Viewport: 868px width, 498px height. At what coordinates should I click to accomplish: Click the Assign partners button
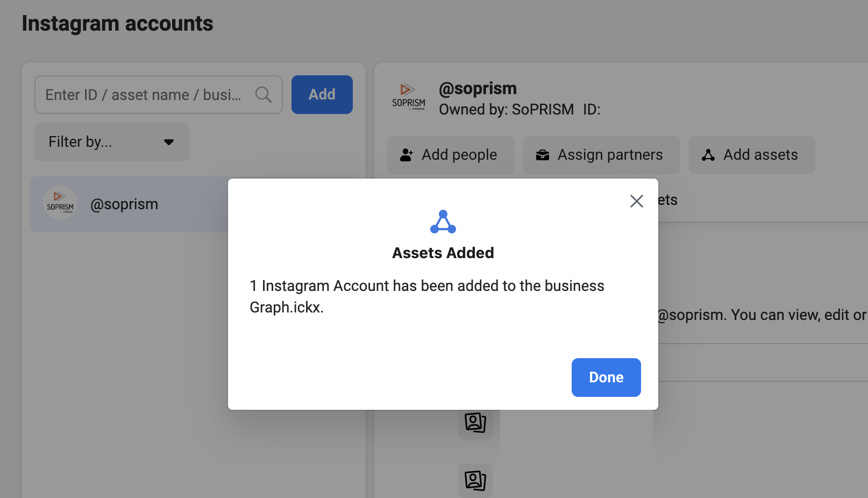602,155
